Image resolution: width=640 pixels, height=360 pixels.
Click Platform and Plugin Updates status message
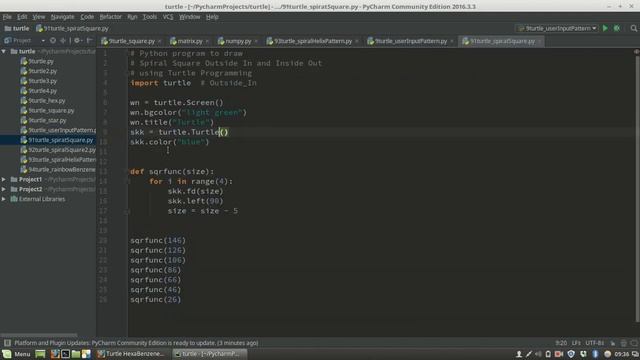[136, 343]
